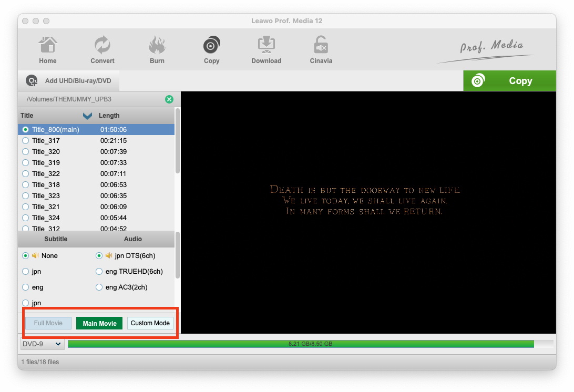Open the DVD-9 disc type dropdown
The image size is (574, 392).
coord(42,344)
